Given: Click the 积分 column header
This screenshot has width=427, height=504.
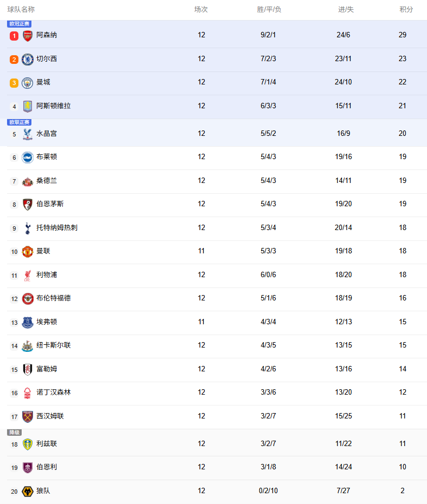Looking at the screenshot, I should (406, 10).
